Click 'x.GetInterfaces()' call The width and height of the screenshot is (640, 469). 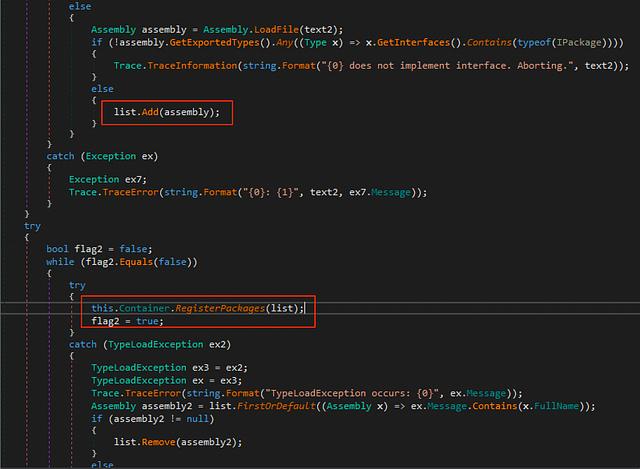pos(414,42)
